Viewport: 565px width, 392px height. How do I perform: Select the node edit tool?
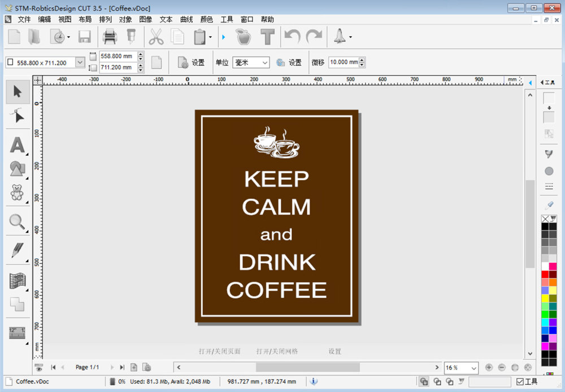(18, 116)
